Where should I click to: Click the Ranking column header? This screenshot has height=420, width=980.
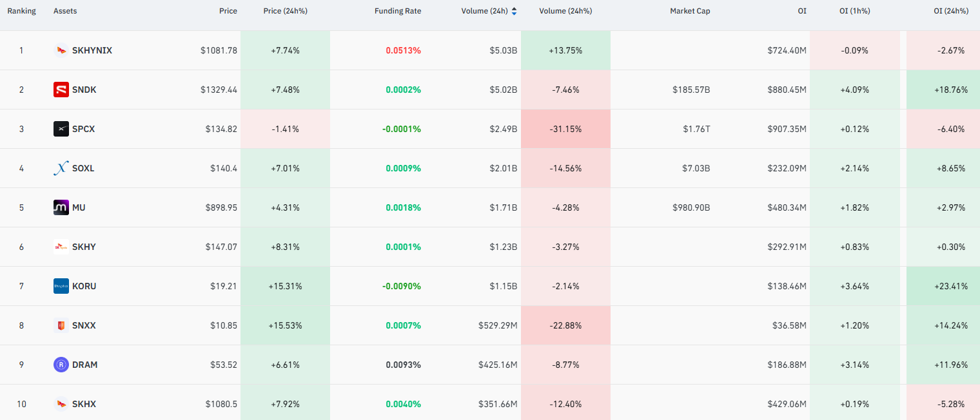(x=21, y=11)
